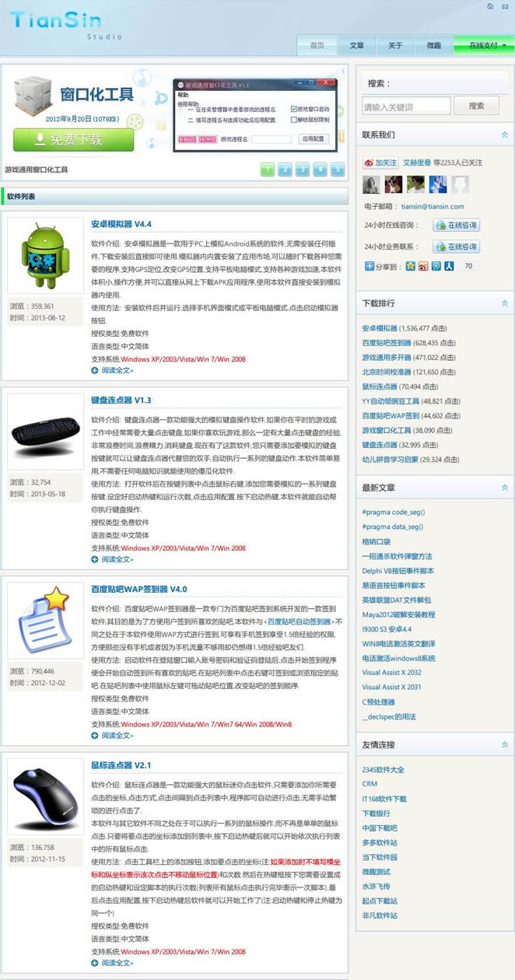Click the QQ Zone star share icon
The image size is (515, 980).
[x=411, y=266]
